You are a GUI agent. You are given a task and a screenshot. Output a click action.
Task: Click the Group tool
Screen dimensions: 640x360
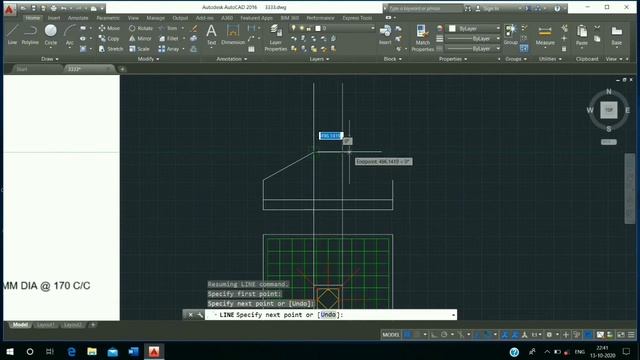(x=510, y=34)
